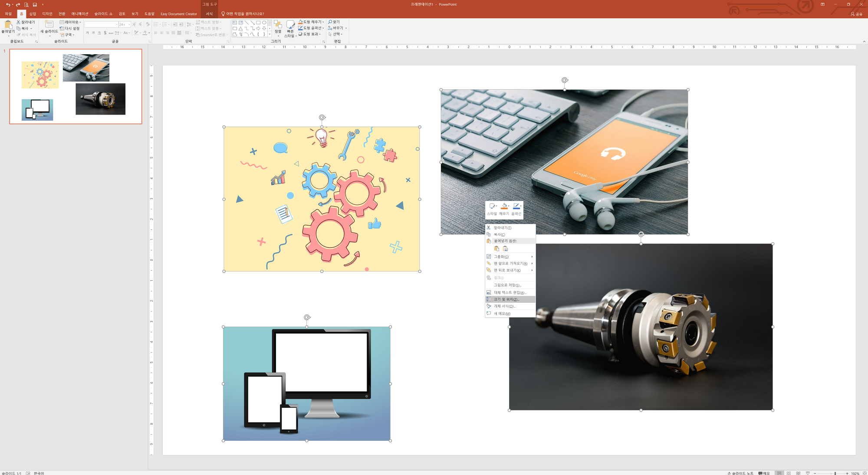Click the 공유 (Share) button
This screenshot has width=868, height=475.
tap(856, 14)
